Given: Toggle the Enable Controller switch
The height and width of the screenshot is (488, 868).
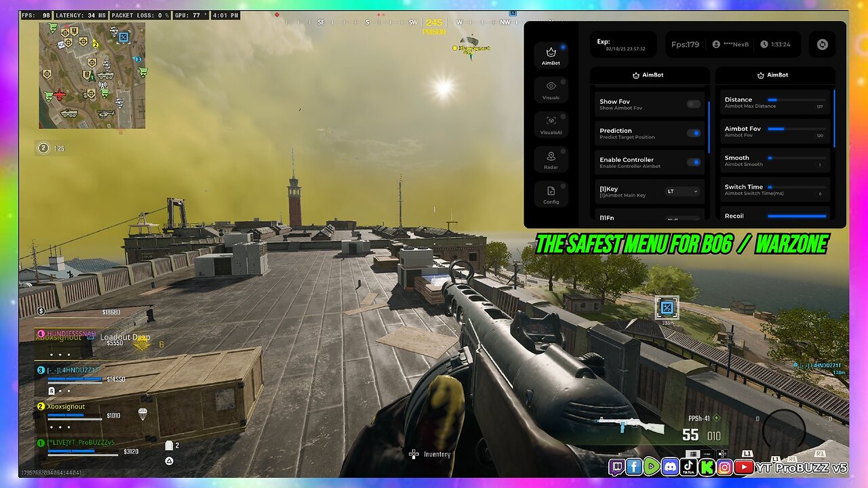Looking at the screenshot, I should click(694, 162).
